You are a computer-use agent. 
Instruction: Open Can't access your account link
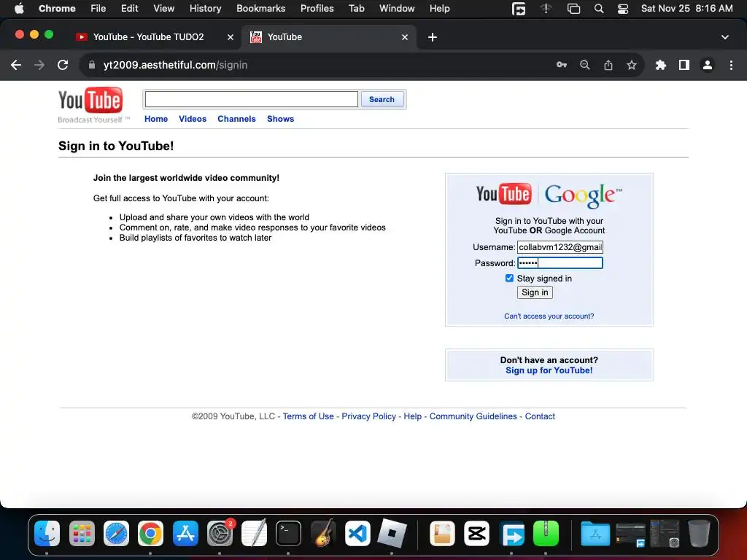point(549,316)
